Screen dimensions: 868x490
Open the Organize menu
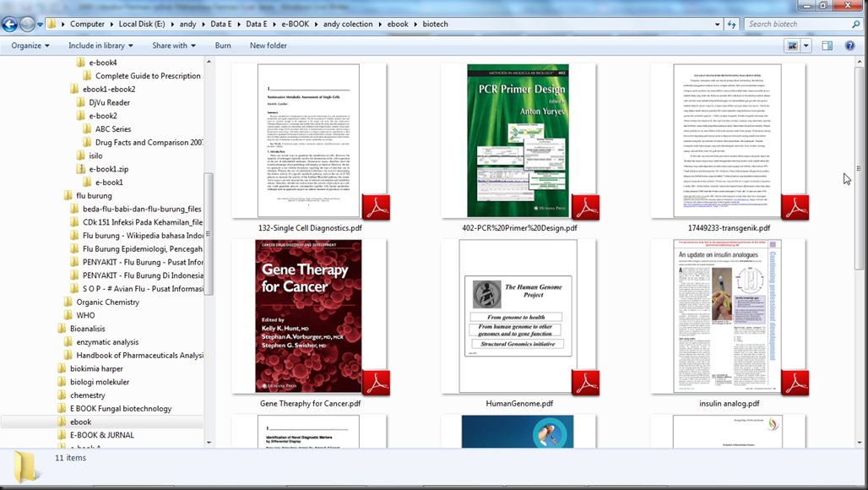coord(30,46)
